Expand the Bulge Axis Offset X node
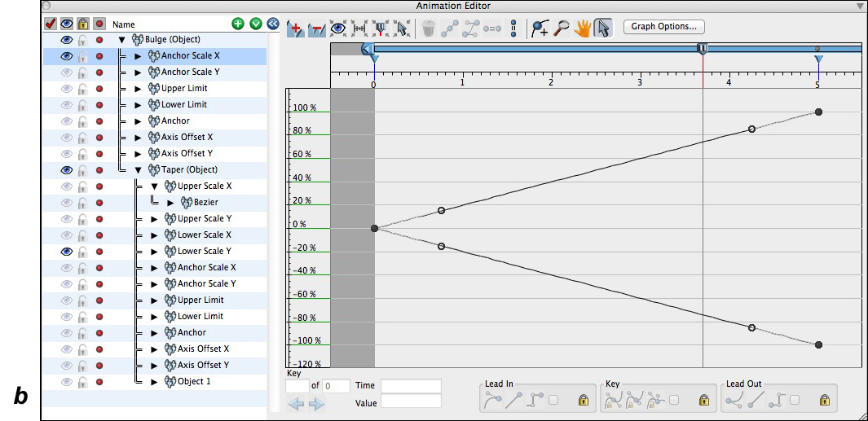Image resolution: width=868 pixels, height=421 pixels. click(139, 137)
